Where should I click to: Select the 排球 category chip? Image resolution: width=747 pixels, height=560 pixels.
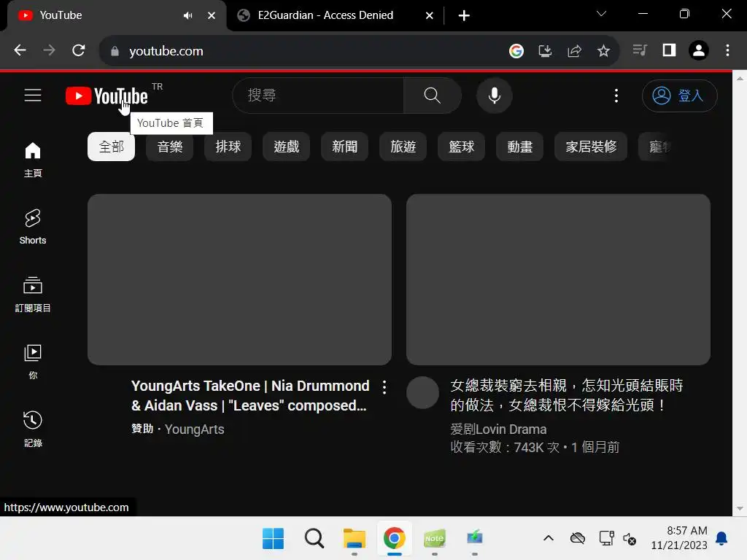click(228, 147)
